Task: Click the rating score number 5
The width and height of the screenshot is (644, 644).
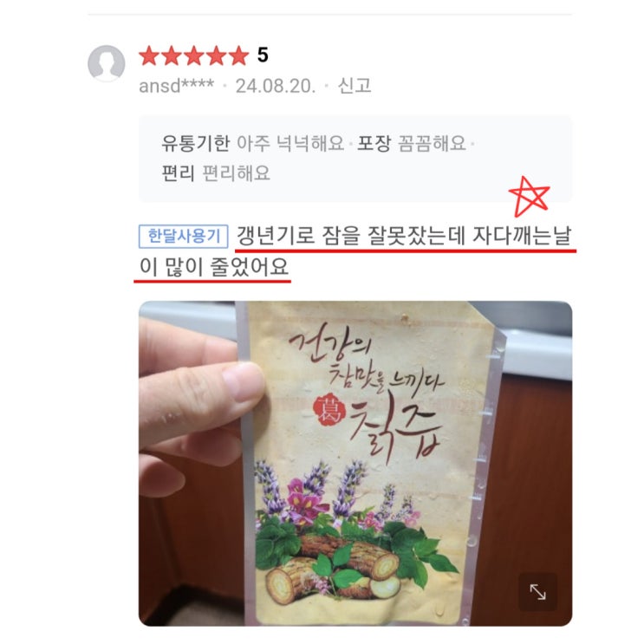Action: click(x=263, y=55)
